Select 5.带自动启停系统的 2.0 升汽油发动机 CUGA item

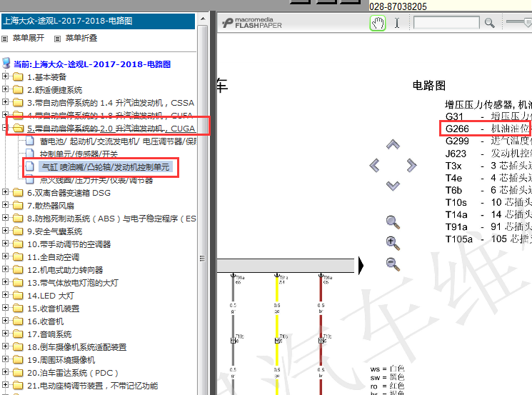click(111, 129)
